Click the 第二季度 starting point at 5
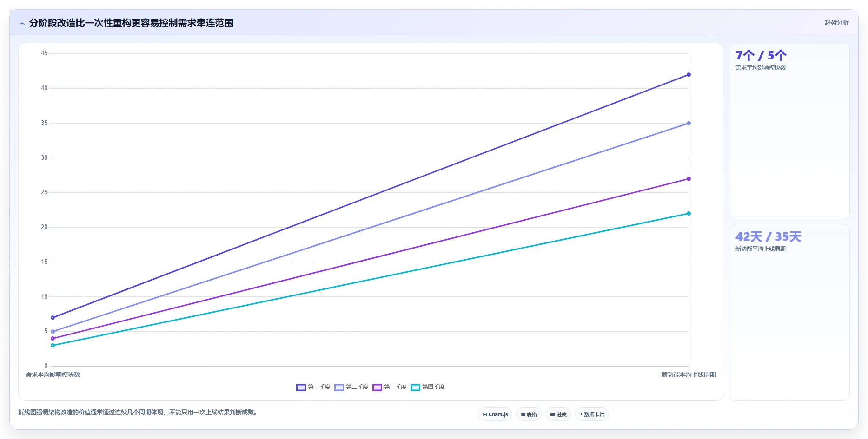The image size is (868, 439). [x=53, y=332]
